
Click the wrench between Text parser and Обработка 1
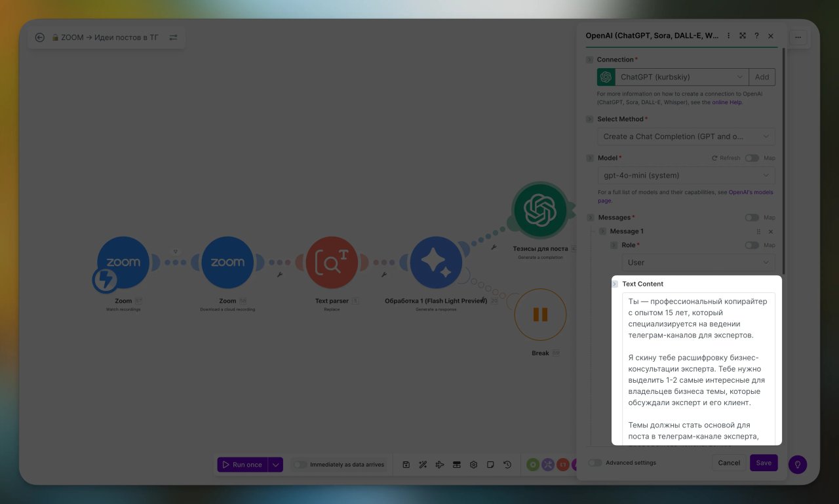(383, 275)
